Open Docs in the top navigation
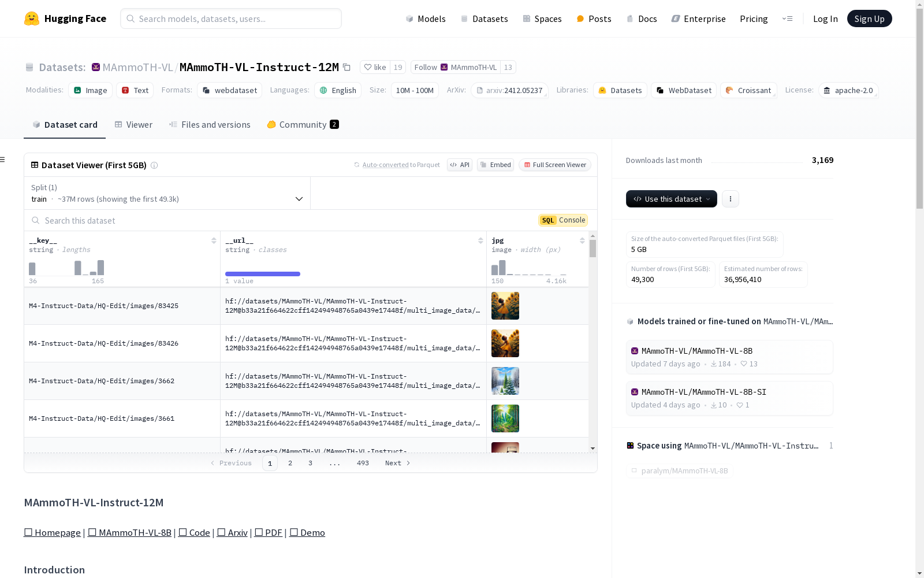 642,18
